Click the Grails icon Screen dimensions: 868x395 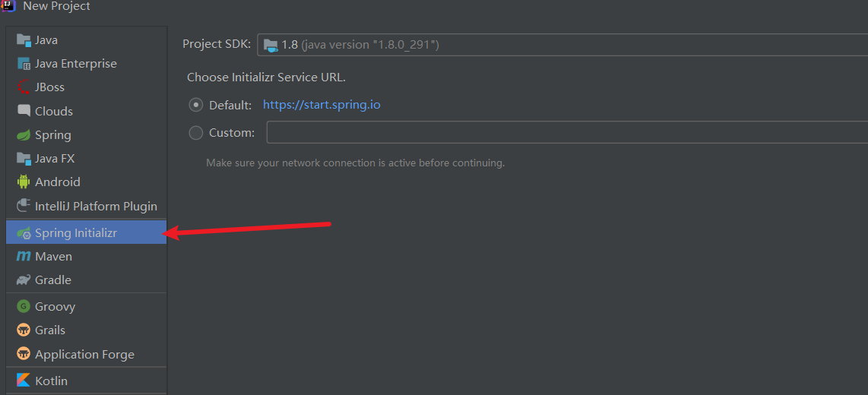coord(24,330)
